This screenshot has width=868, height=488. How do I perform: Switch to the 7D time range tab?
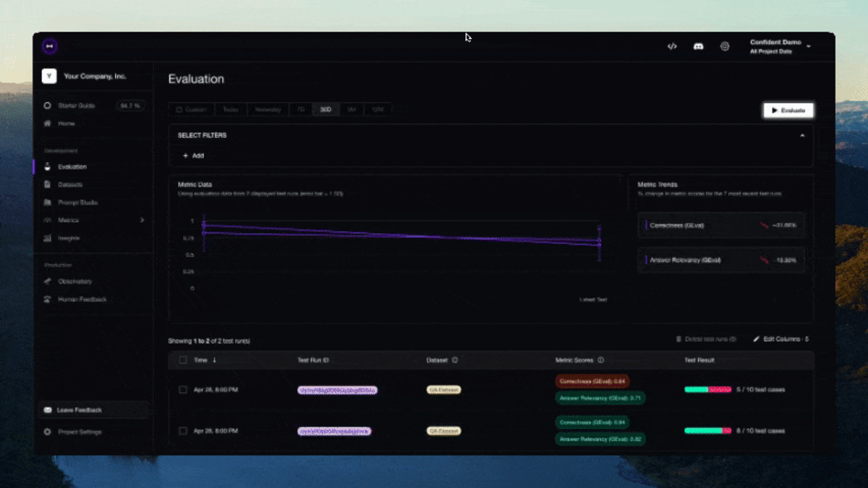[x=300, y=109]
